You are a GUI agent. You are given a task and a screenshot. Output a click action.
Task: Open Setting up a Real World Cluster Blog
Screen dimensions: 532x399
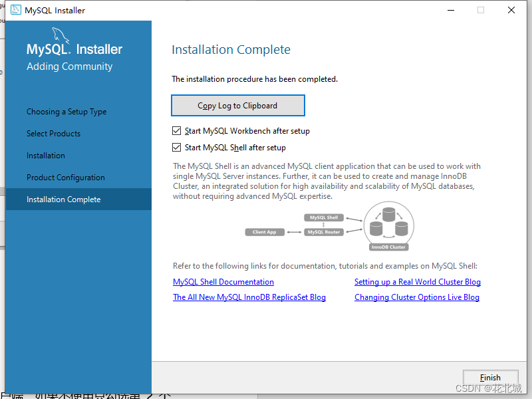click(418, 282)
